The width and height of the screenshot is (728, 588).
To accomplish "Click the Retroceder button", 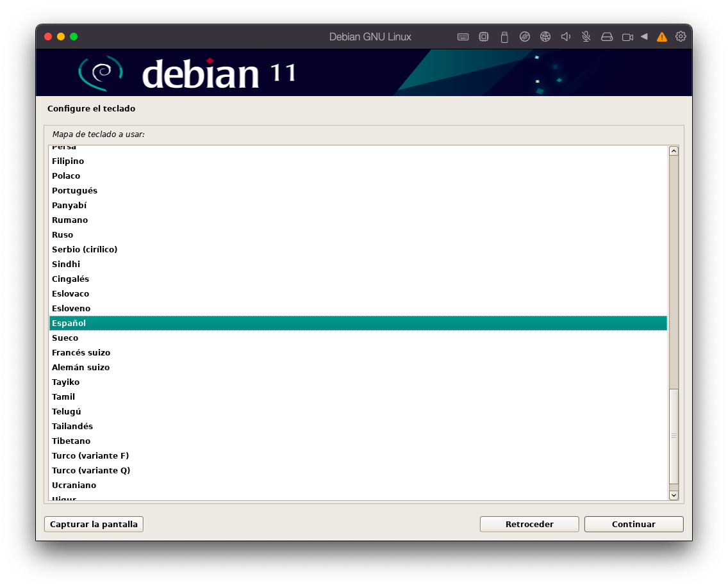I will tap(529, 524).
